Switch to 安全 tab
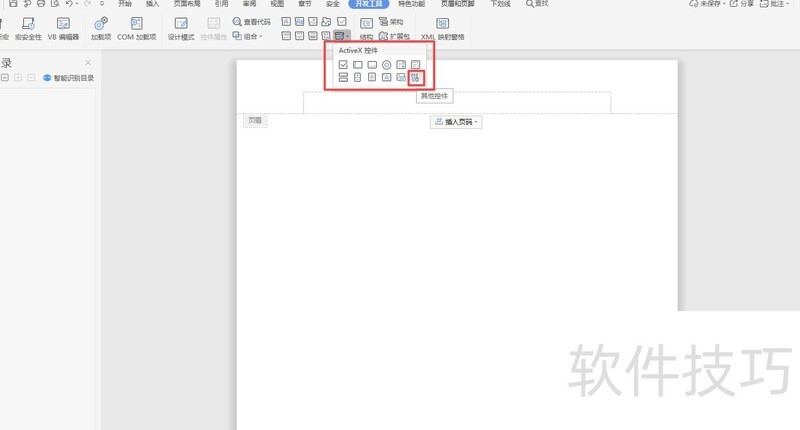 pos(333,4)
